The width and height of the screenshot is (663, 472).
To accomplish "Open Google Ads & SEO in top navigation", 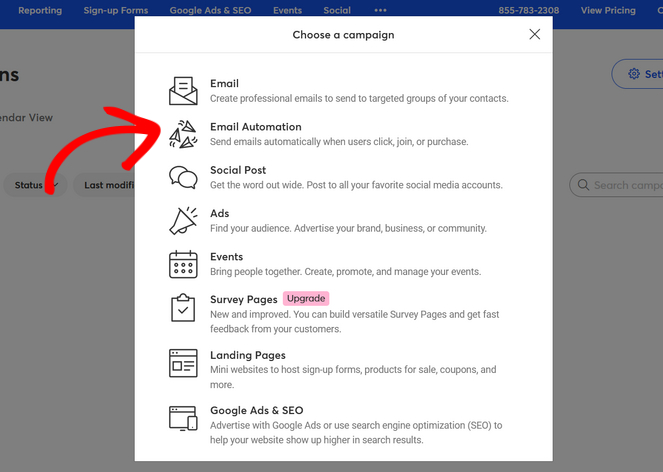I will 210,11.
